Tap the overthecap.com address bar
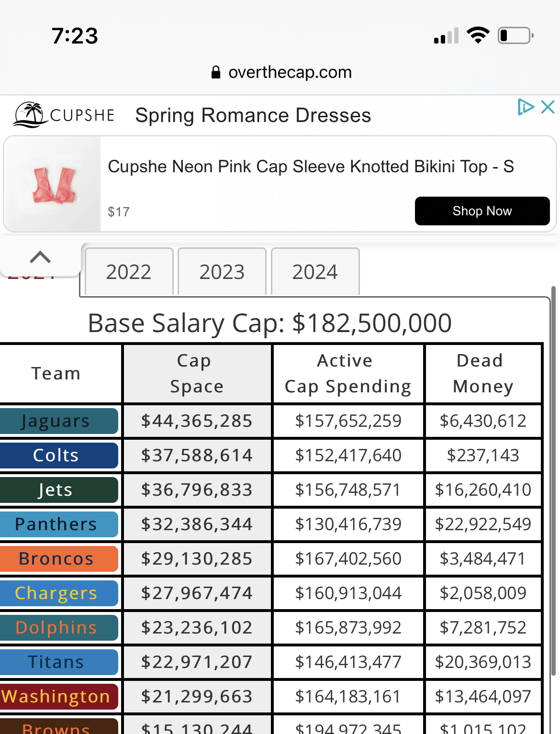Image resolution: width=560 pixels, height=734 pixels. [x=290, y=72]
